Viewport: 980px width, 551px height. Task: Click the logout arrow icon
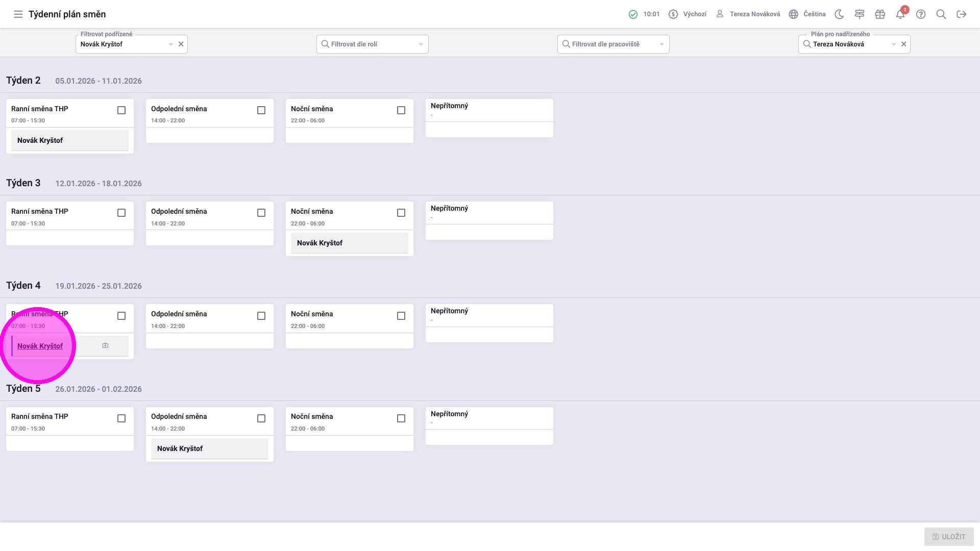[962, 14]
